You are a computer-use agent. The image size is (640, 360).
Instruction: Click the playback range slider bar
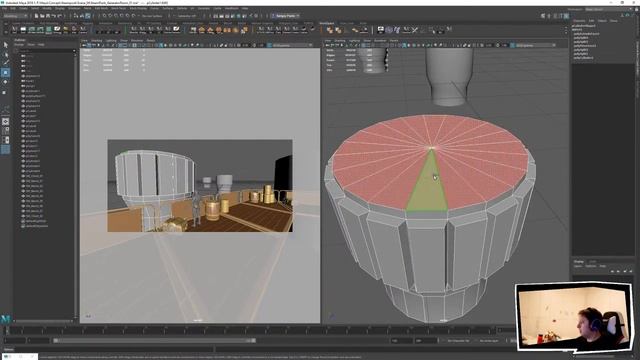[x=154, y=340]
